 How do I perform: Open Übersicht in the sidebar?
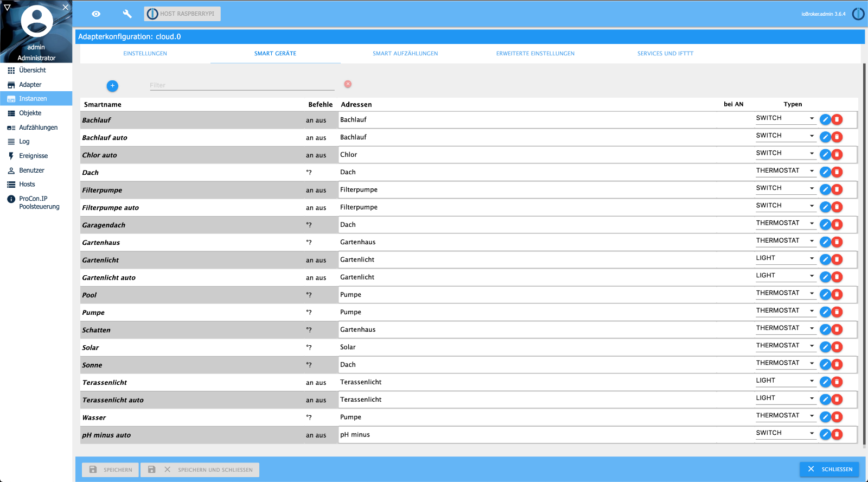[x=36, y=71]
